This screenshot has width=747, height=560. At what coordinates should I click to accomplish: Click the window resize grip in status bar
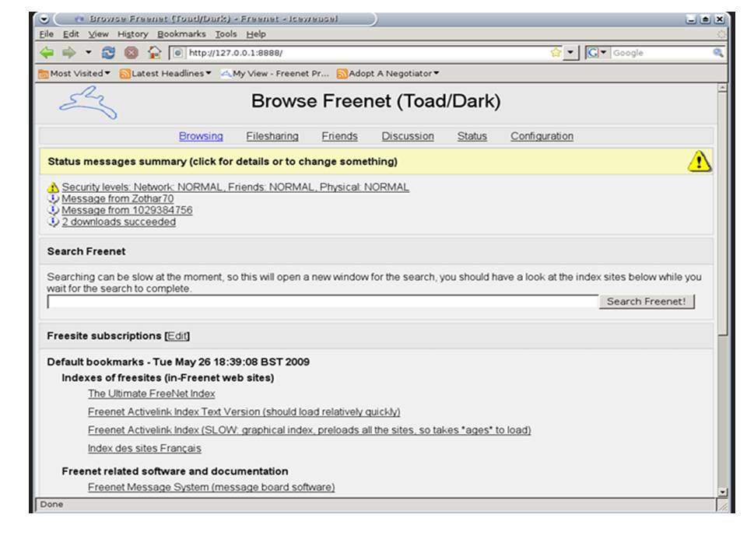click(722, 506)
